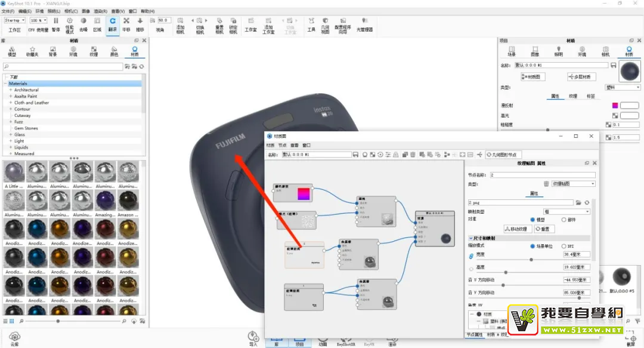Click the 移动纹理 button
The width and height of the screenshot is (644, 348).
click(518, 229)
